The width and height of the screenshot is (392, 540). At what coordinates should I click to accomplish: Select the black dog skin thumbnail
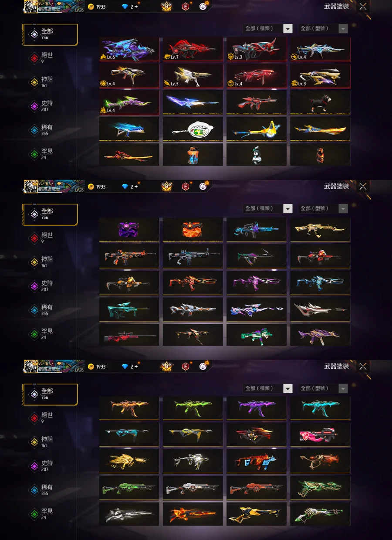(321, 102)
